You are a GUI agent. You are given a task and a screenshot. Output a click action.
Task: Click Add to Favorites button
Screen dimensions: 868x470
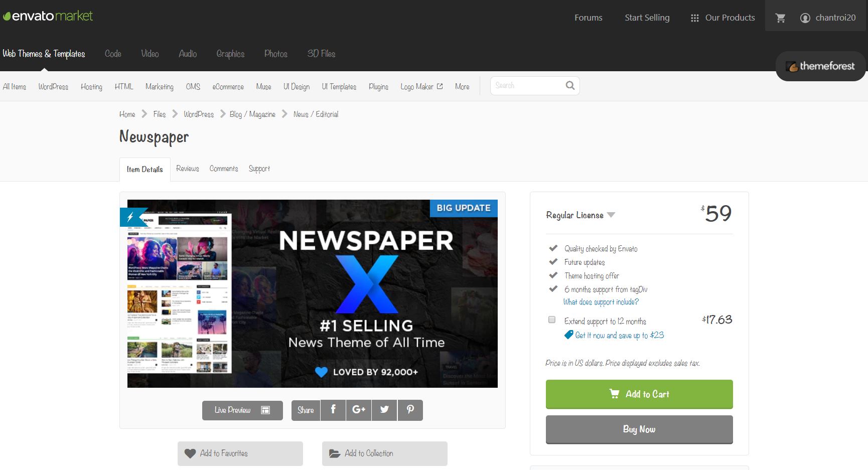(x=240, y=453)
